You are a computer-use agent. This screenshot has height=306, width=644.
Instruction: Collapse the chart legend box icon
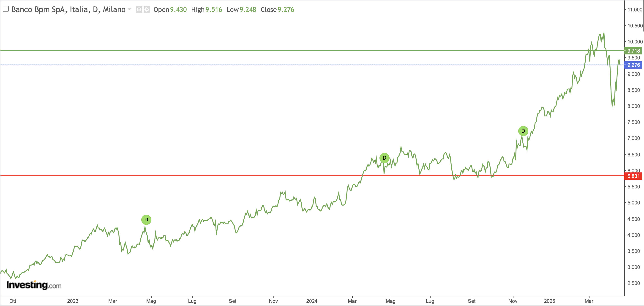(x=6, y=9)
